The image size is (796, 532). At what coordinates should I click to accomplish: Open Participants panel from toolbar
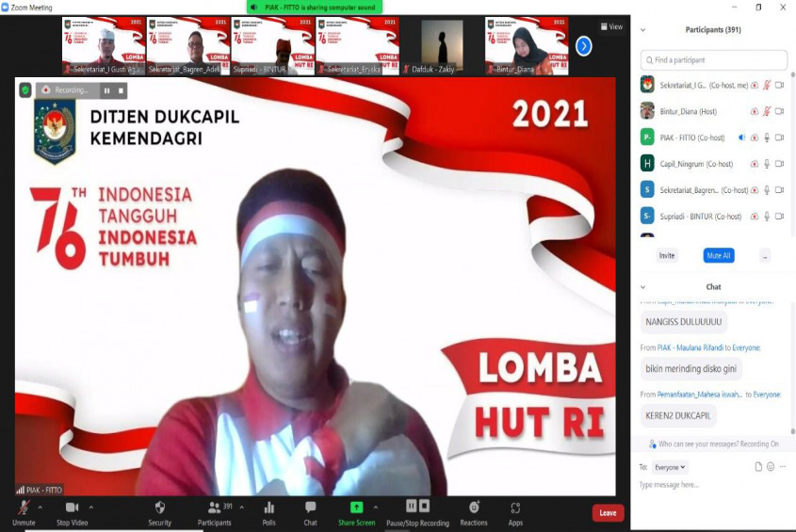click(x=214, y=513)
